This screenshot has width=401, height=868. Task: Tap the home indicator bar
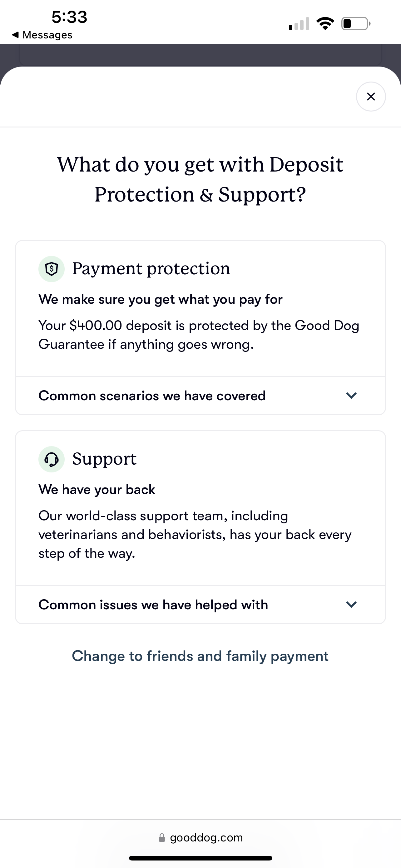[x=200, y=858]
